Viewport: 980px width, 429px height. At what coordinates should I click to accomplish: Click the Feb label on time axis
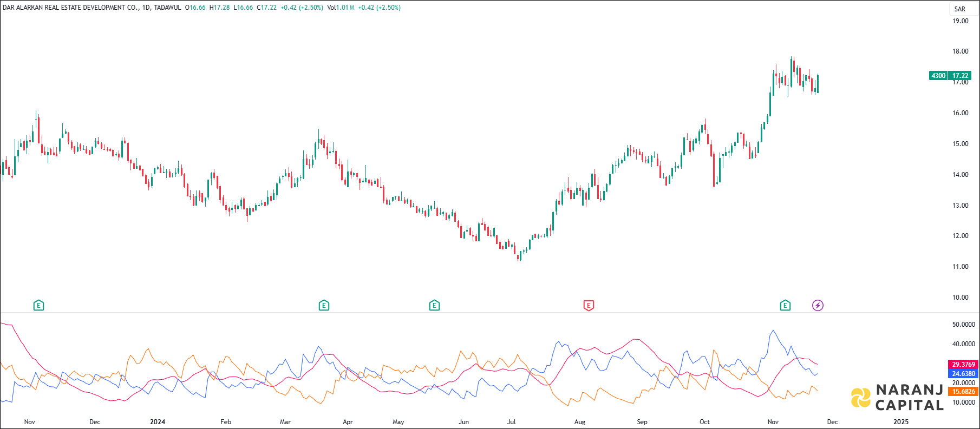coord(226,422)
